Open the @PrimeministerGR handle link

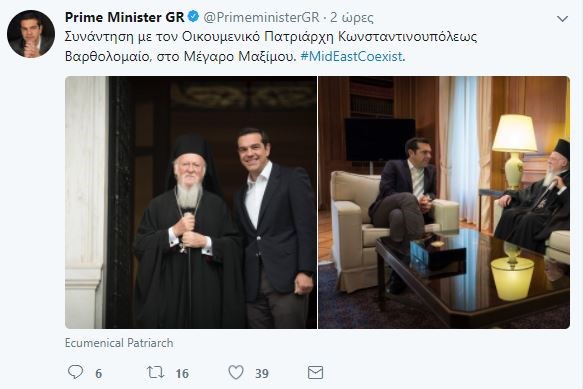(x=261, y=17)
